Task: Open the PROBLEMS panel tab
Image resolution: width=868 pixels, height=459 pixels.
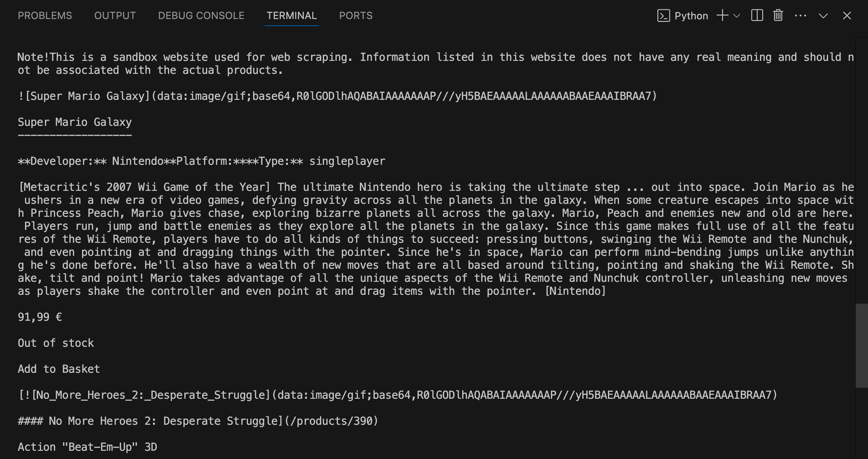Action: tap(45, 16)
